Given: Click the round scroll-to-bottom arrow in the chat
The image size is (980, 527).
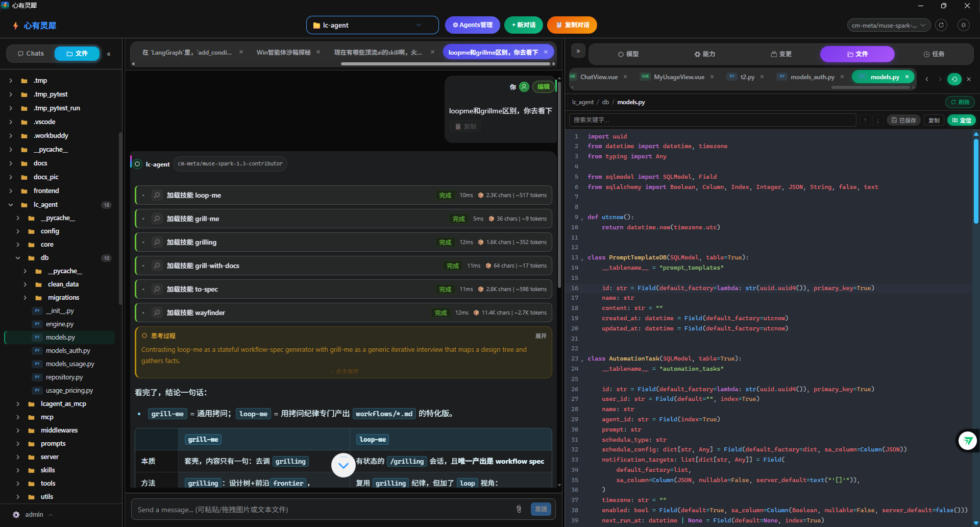Looking at the screenshot, I should 344,465.
